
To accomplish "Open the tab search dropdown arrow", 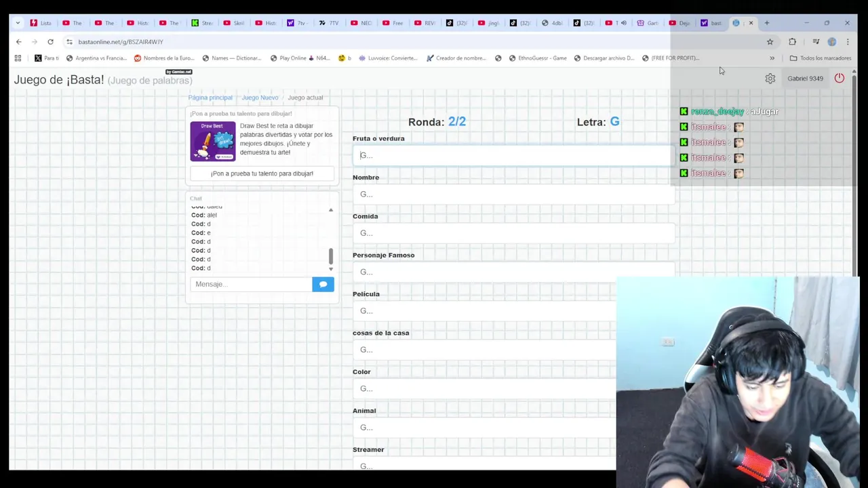I will coord(18,23).
